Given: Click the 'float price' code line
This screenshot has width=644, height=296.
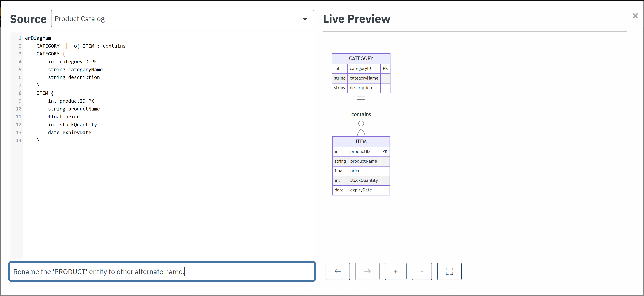Looking at the screenshot, I should [64, 117].
